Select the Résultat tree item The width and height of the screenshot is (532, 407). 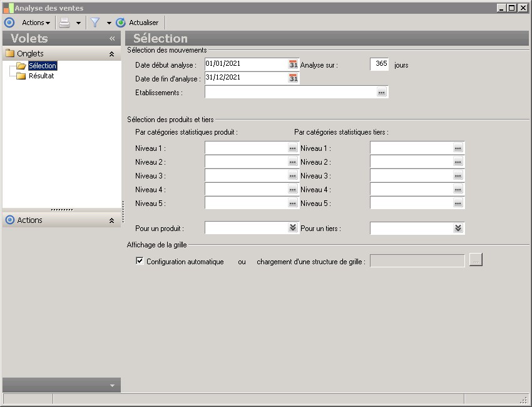(41, 76)
